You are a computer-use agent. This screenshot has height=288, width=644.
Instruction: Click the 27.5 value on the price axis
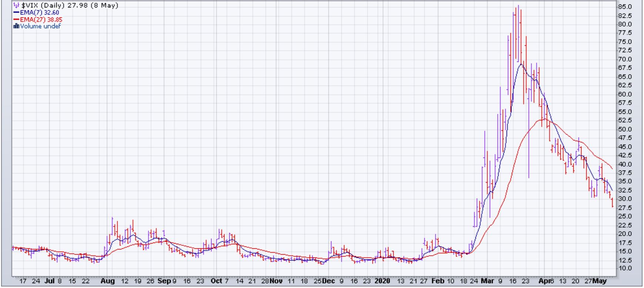coord(624,208)
